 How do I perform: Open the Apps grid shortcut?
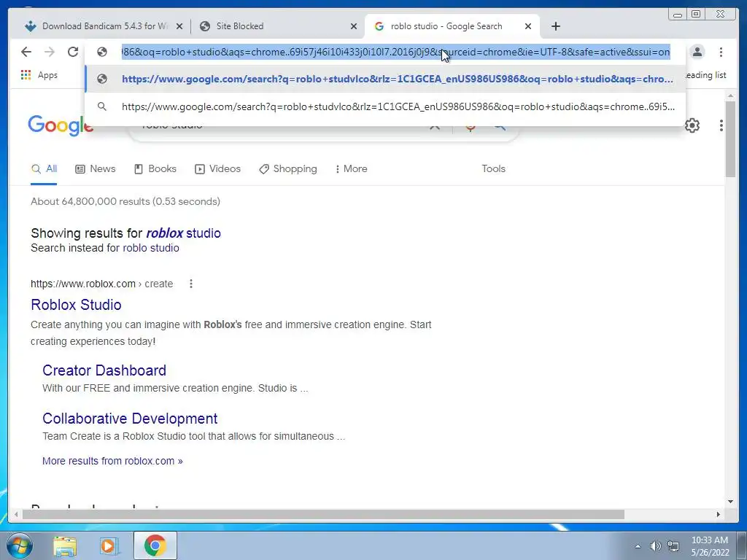[x=39, y=75]
